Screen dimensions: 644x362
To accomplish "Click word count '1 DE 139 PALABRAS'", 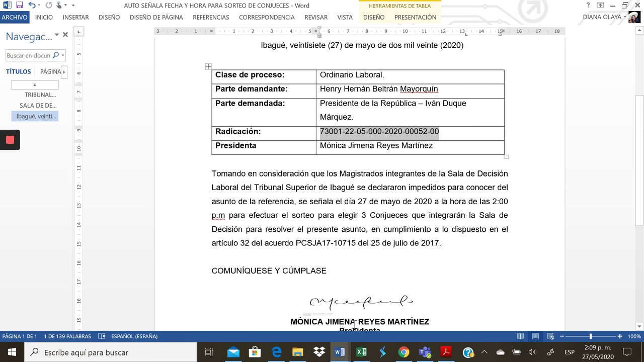I will (x=67, y=336).
